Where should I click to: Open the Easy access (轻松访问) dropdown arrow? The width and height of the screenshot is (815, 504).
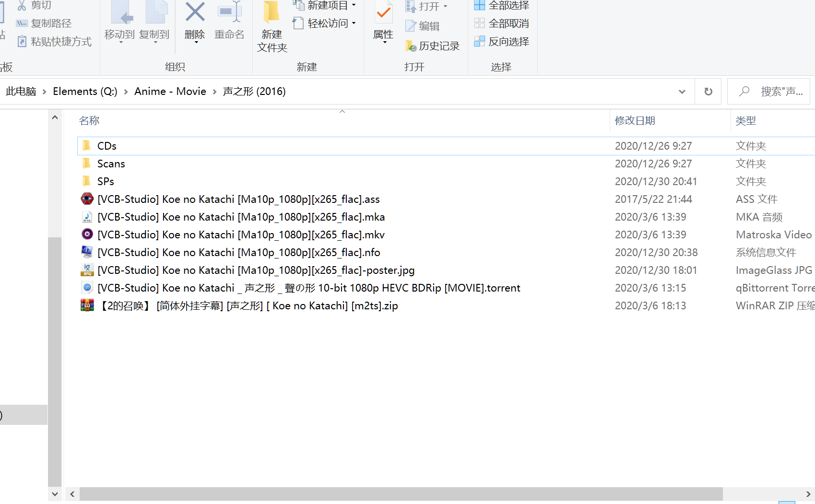click(x=354, y=23)
